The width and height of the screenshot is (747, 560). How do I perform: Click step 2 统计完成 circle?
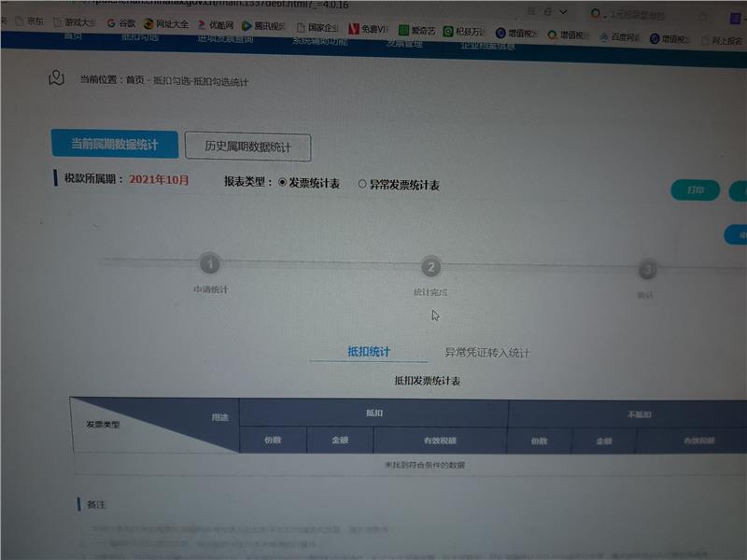430,268
